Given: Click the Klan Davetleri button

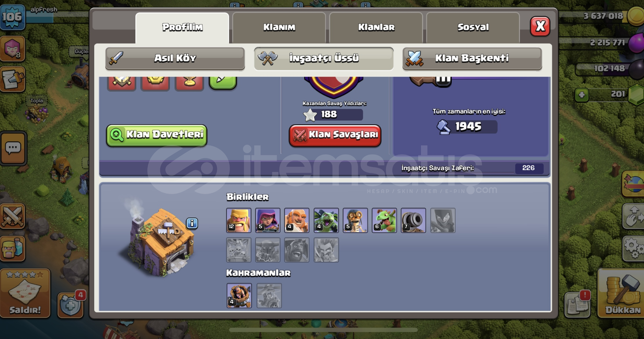Looking at the screenshot, I should point(156,135).
